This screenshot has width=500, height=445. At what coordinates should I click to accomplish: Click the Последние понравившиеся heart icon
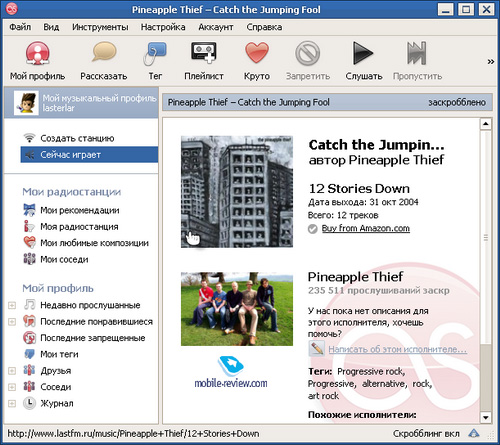(29, 321)
